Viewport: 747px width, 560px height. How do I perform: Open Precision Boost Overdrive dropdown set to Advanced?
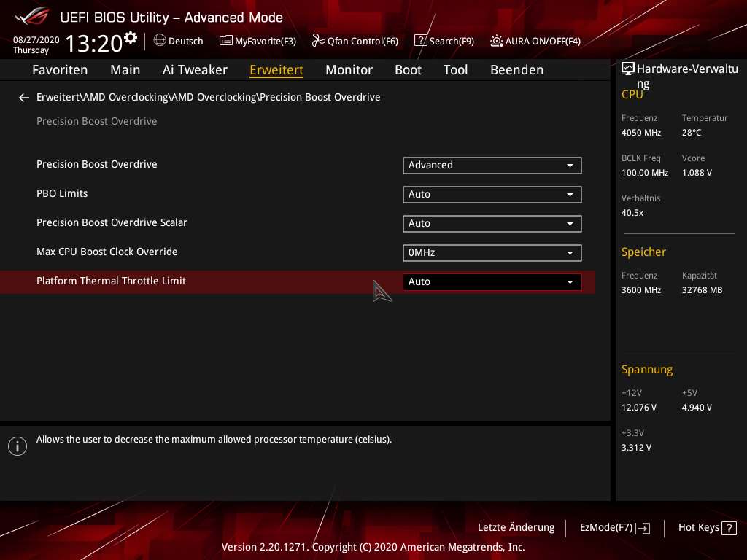click(492, 166)
